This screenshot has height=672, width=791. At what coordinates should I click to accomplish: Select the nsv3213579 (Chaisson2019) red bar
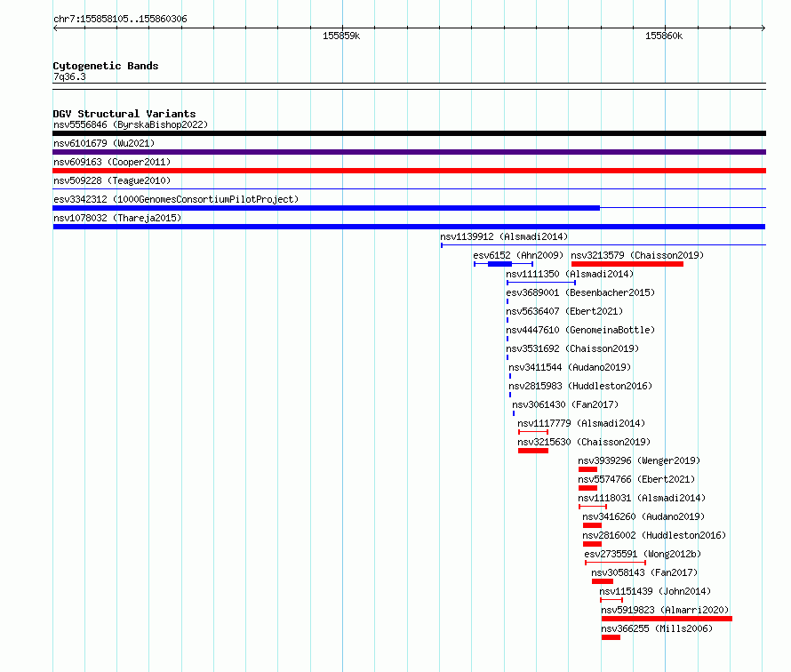coord(627,264)
